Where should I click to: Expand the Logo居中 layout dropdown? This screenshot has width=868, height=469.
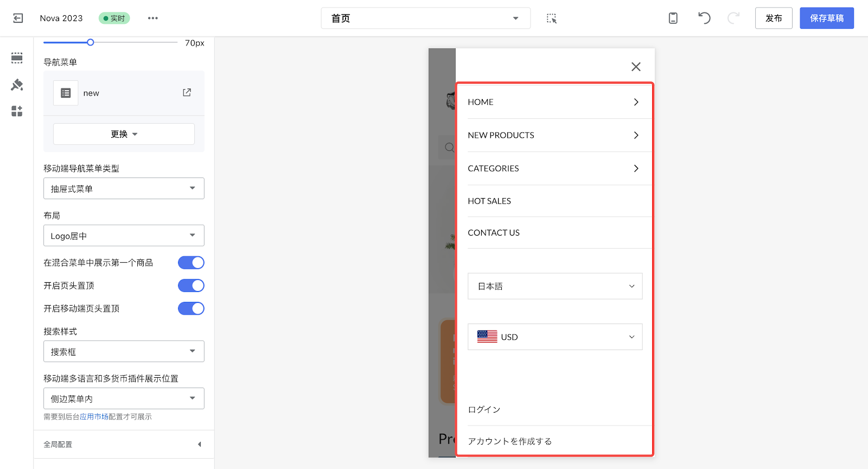pyautogui.click(x=124, y=236)
